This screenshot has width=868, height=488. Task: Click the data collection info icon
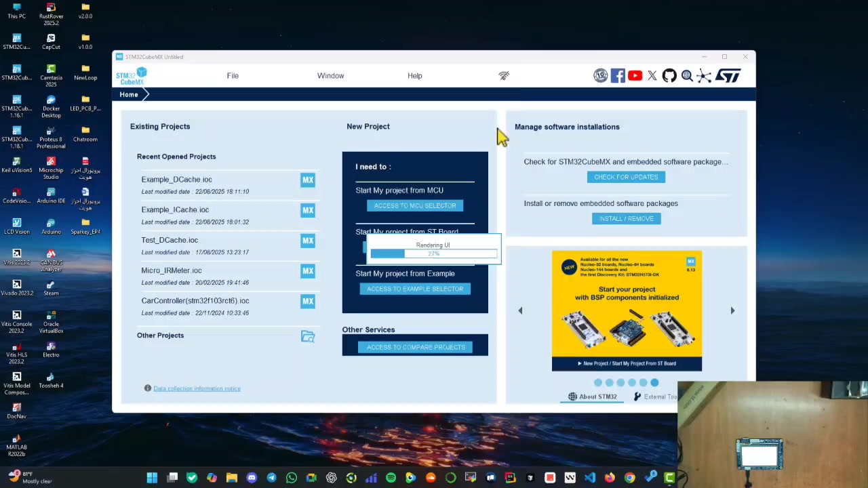(147, 388)
